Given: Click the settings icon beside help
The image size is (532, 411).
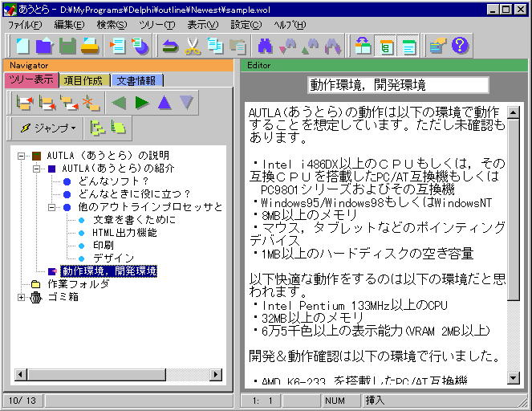Looking at the screenshot, I should tap(437, 46).
